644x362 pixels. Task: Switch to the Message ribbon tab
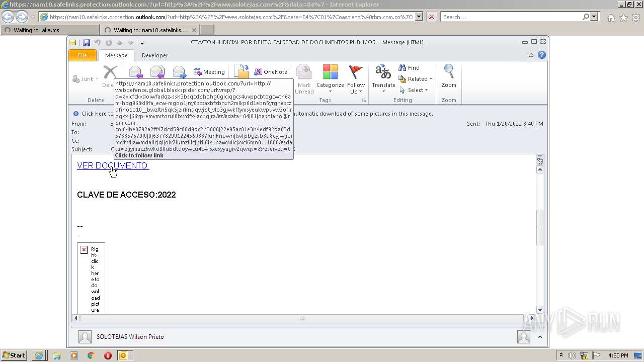(116, 55)
